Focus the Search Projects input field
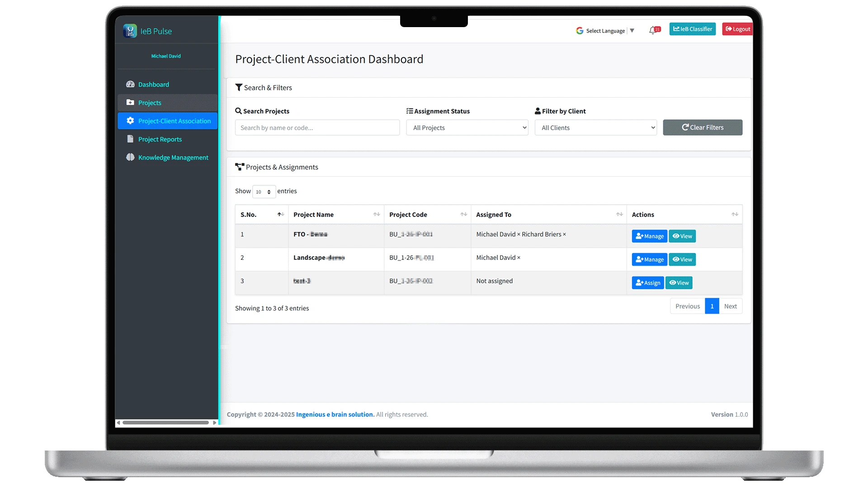 317,128
